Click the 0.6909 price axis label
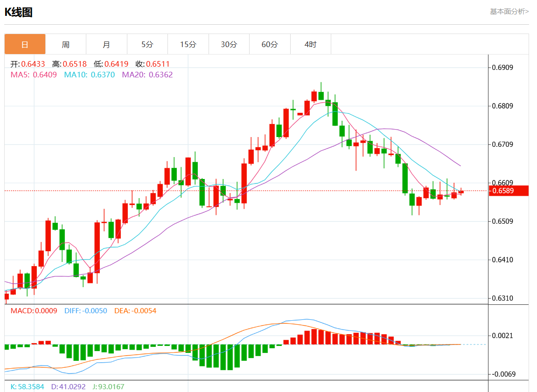Screen dimensions: 537x392 (502, 68)
